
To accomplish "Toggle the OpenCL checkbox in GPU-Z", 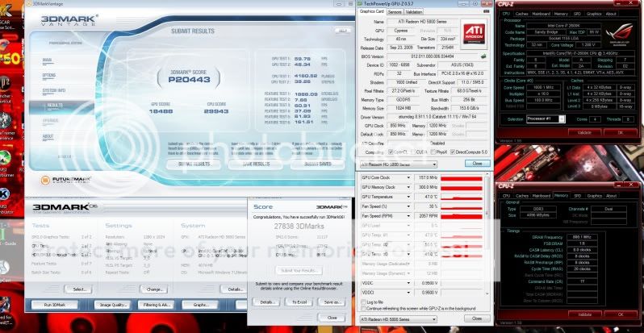I will point(391,152).
